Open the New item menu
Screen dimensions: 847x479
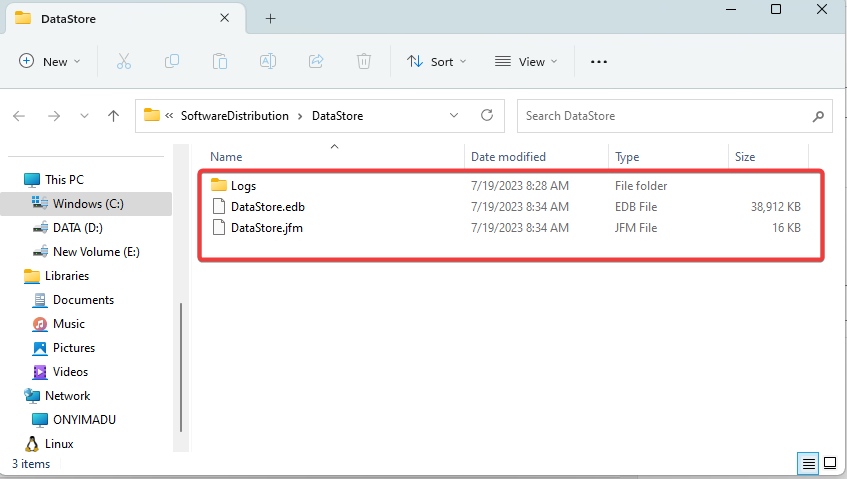49,62
